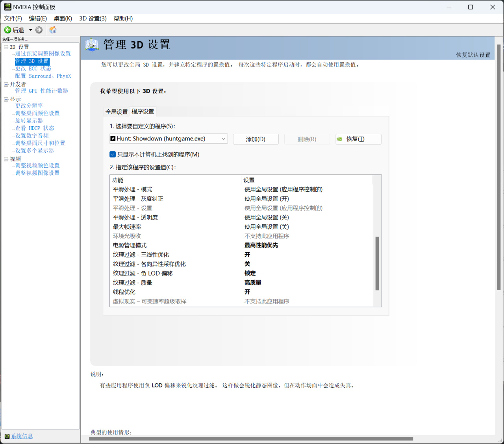The width and height of the screenshot is (504, 444).
Task: Switch to the 程序设置 tab
Action: pos(143,111)
